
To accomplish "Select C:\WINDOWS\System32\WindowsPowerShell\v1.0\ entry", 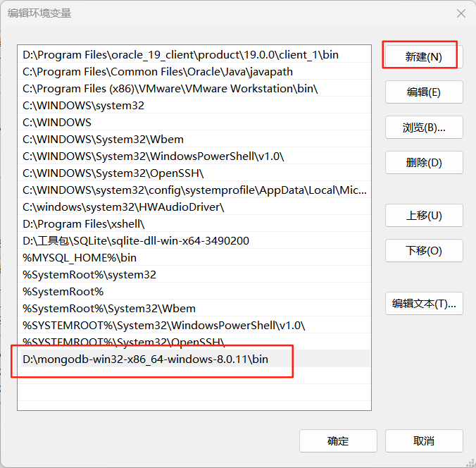I will pyautogui.click(x=194, y=156).
